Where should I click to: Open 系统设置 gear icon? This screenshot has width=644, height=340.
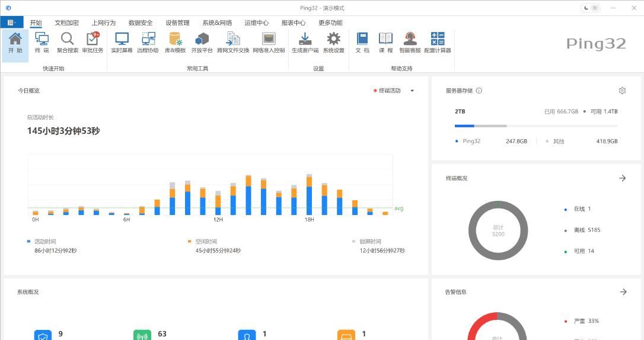click(x=333, y=43)
